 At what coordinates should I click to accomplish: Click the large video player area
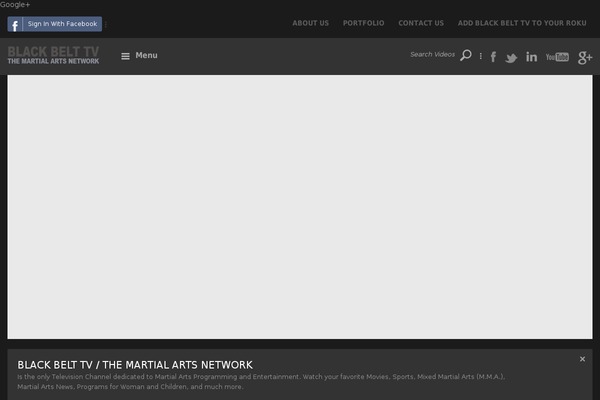pyautogui.click(x=300, y=207)
